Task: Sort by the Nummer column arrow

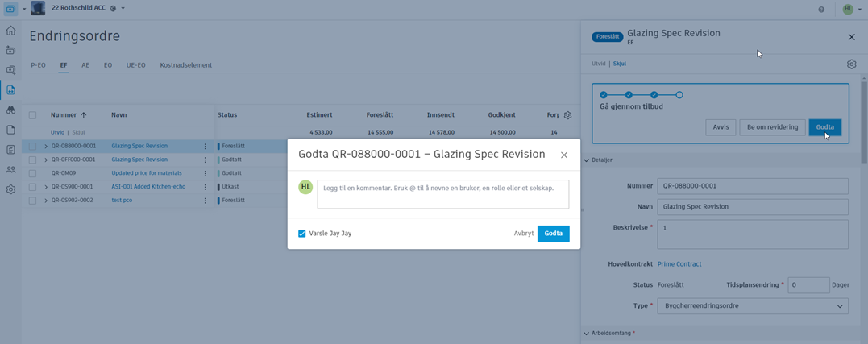Action: coord(84,115)
